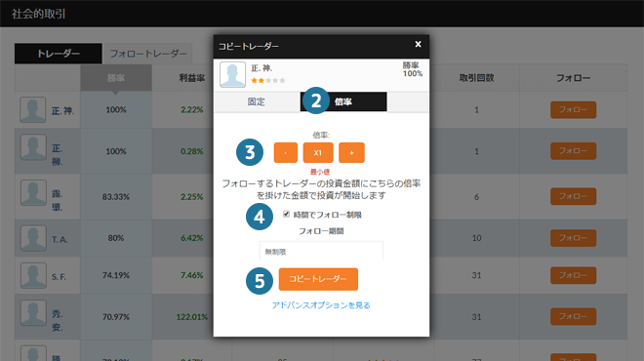Click フォロー button for 83.33% row
644x361 pixels.
pyautogui.click(x=573, y=196)
